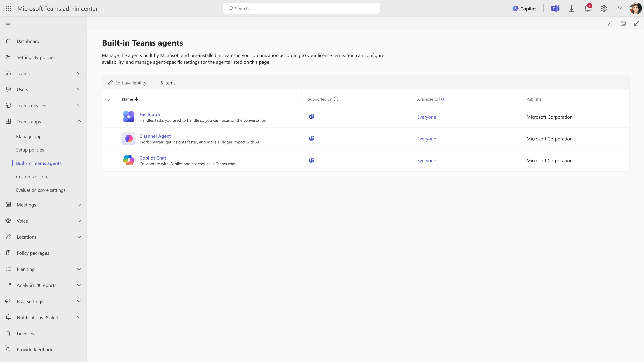Go to Dashboard
The image size is (644, 362).
click(28, 41)
